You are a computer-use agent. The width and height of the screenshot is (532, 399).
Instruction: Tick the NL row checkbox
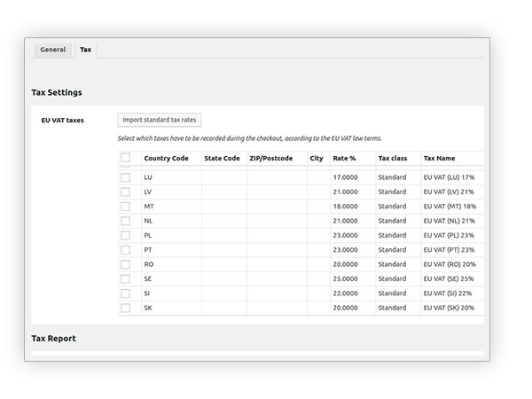pyautogui.click(x=126, y=221)
